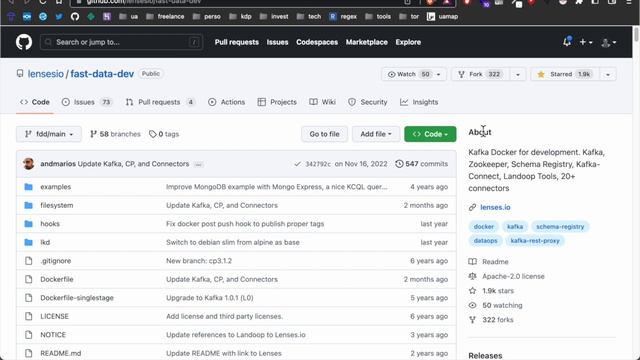Expand the Starred lists dropdown
Viewport: 640px width, 360px height.
tap(608, 74)
